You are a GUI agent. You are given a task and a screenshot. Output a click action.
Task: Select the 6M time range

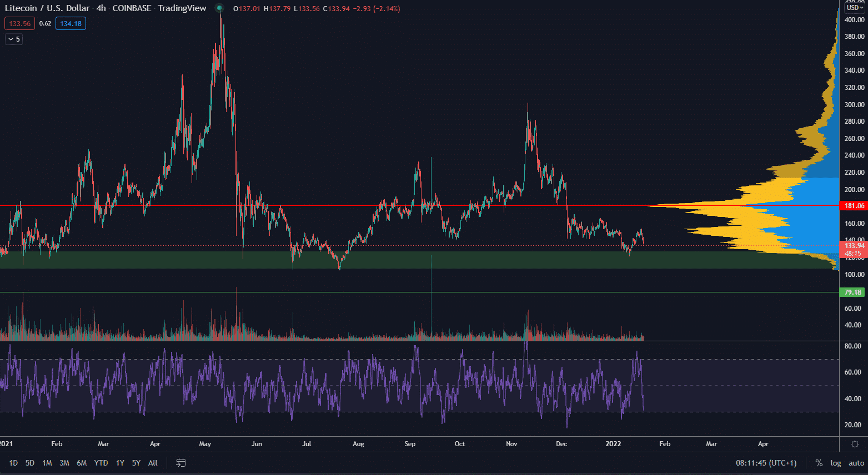tap(82, 463)
